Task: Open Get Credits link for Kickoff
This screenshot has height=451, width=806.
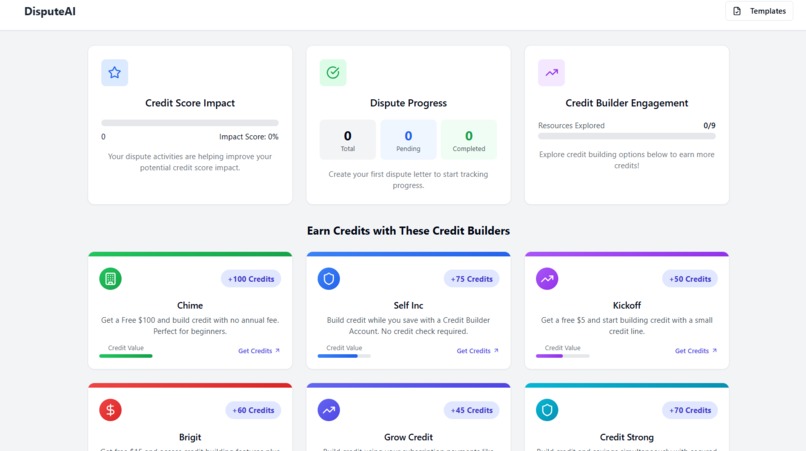Action: pos(696,351)
